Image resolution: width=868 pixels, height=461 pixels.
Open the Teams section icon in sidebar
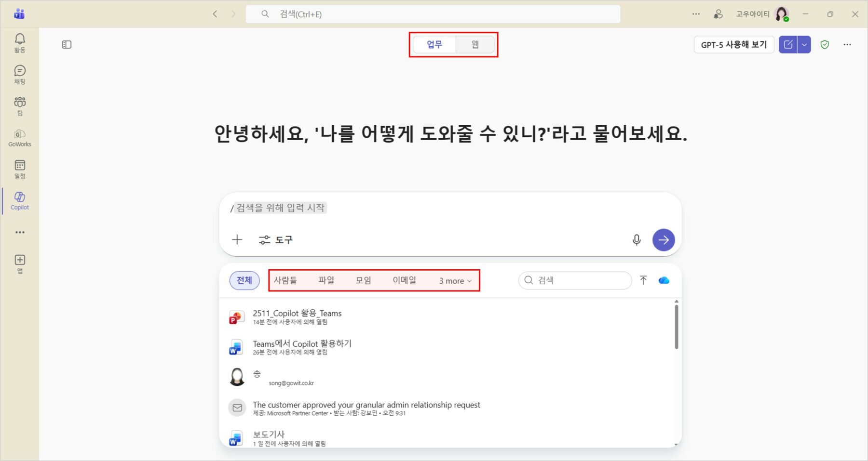pos(20,105)
